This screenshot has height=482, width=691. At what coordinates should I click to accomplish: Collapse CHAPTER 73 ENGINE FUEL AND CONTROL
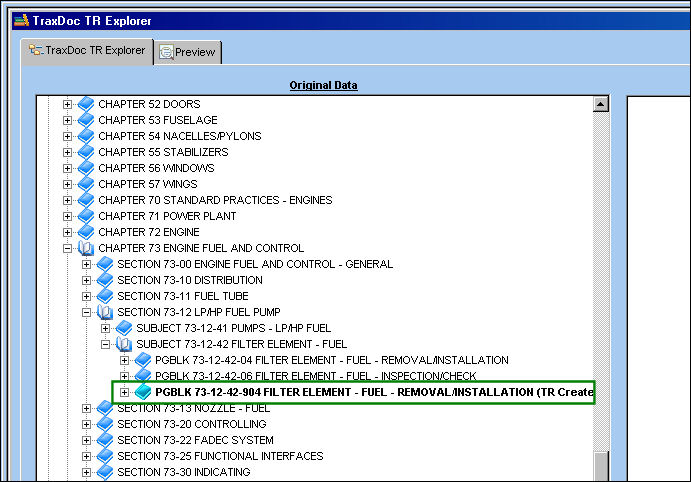[67, 248]
